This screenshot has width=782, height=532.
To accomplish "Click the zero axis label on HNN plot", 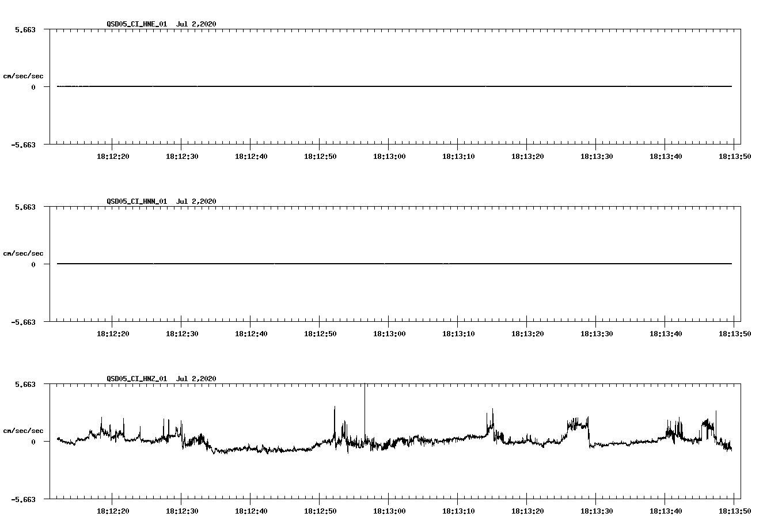I will (x=33, y=264).
